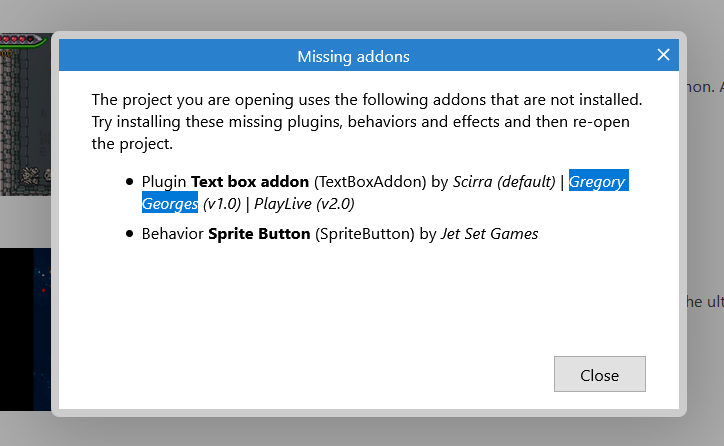Open the dungeon platformer game thumbnail
Image resolution: width=724 pixels, height=446 pixels.
[25, 114]
